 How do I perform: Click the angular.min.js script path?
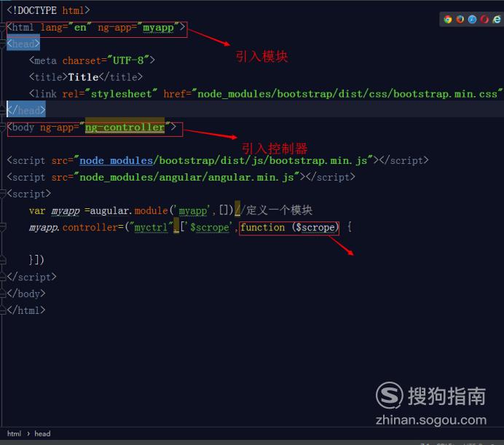(x=186, y=177)
